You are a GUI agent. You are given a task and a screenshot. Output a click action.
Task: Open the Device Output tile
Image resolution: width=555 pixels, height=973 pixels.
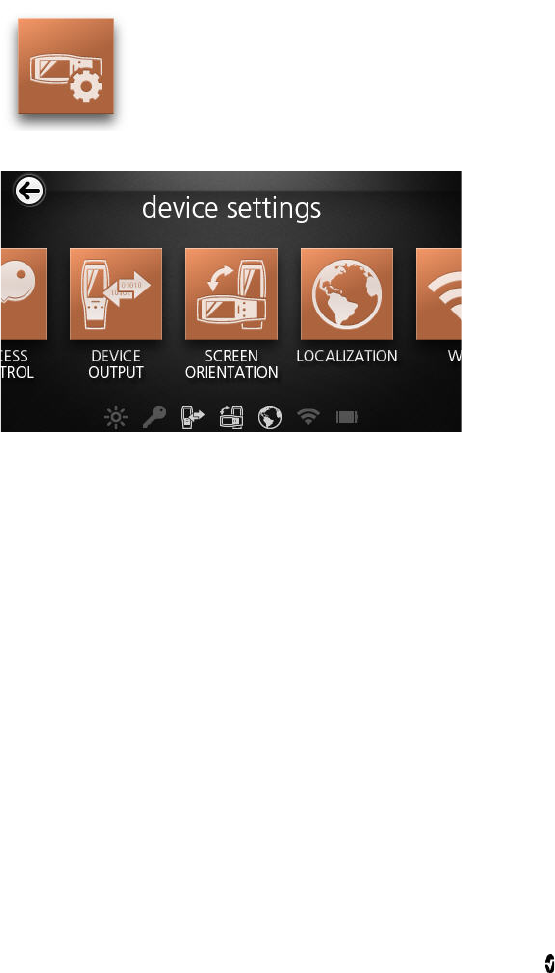click(116, 294)
